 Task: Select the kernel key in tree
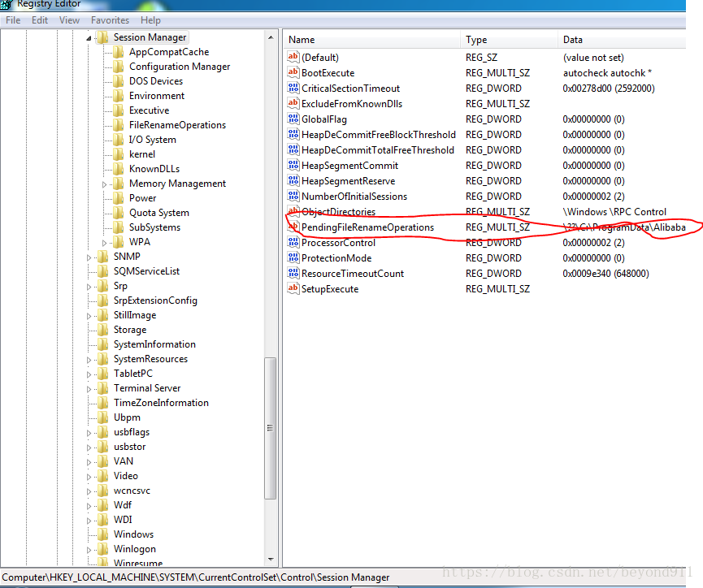pos(142,154)
